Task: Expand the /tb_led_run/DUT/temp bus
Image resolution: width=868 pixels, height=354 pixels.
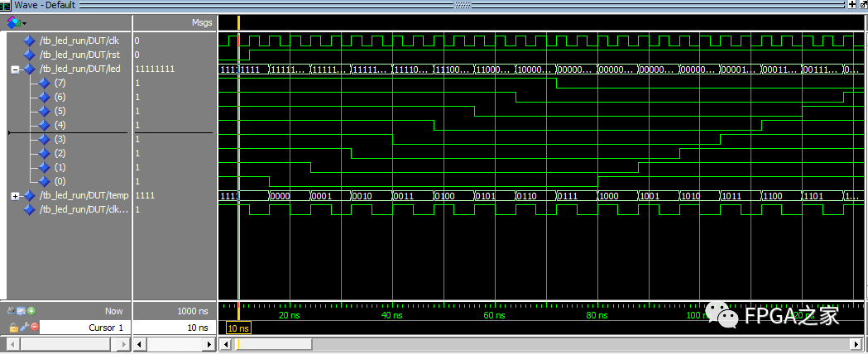Action: (x=15, y=195)
